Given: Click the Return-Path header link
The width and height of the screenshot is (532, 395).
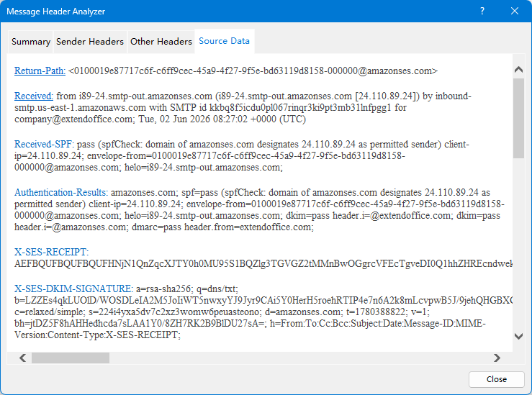Looking at the screenshot, I should 40,71.
